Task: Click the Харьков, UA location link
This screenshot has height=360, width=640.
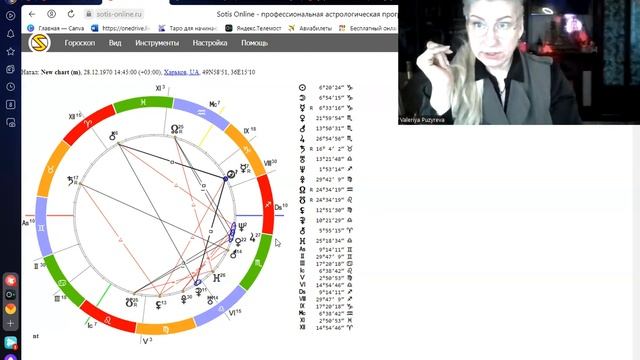Action: point(181,72)
